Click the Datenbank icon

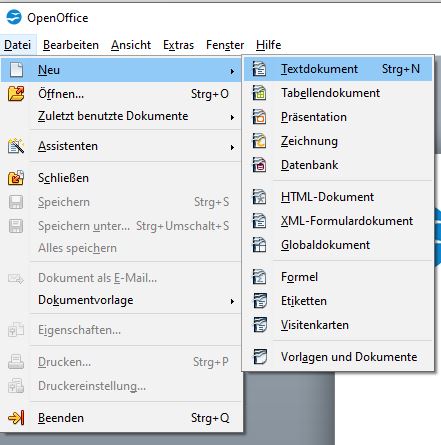[x=259, y=165]
